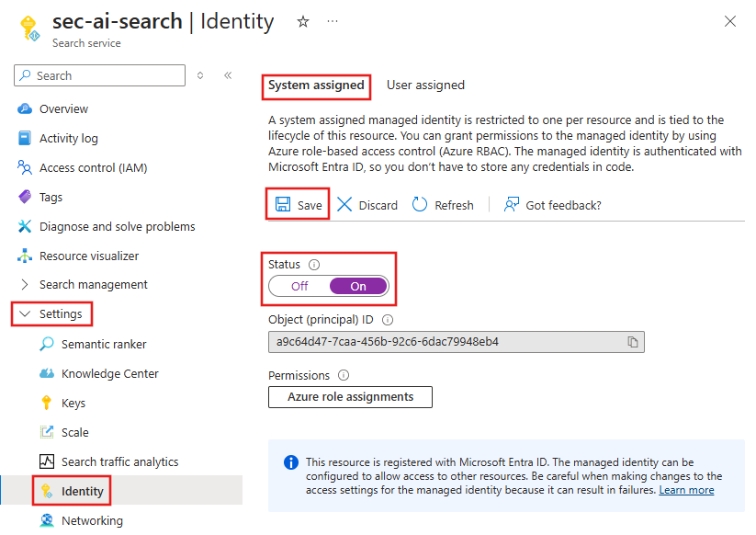
Task: Click the Keys key icon
Action: (x=47, y=403)
